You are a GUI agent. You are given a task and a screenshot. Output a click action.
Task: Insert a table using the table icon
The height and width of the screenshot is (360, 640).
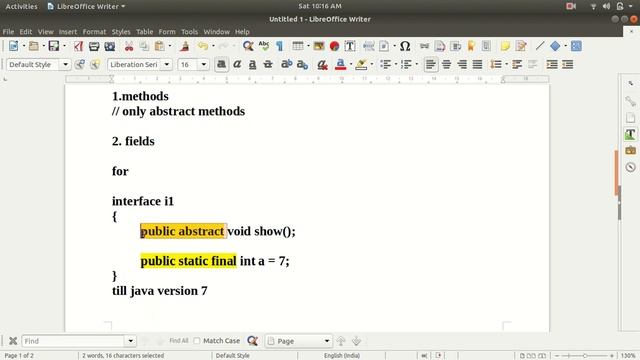298,46
